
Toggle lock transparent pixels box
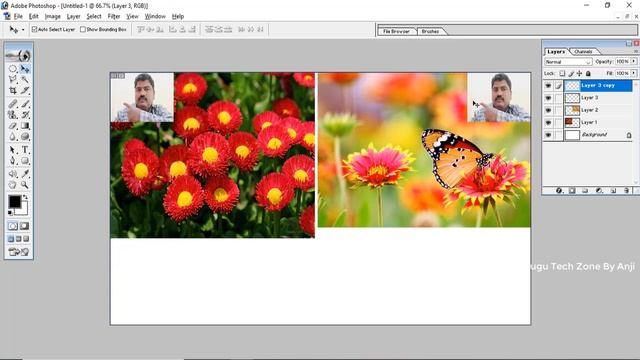562,73
